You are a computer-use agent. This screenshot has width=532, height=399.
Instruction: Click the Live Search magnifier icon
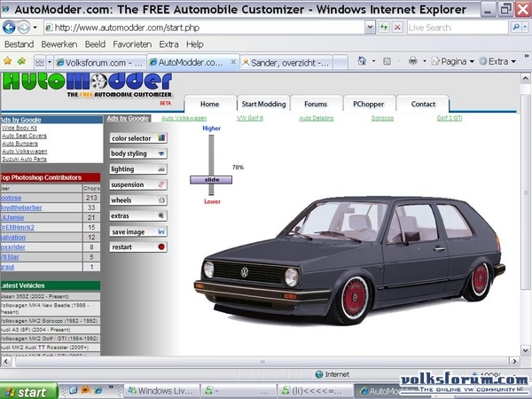(516, 27)
